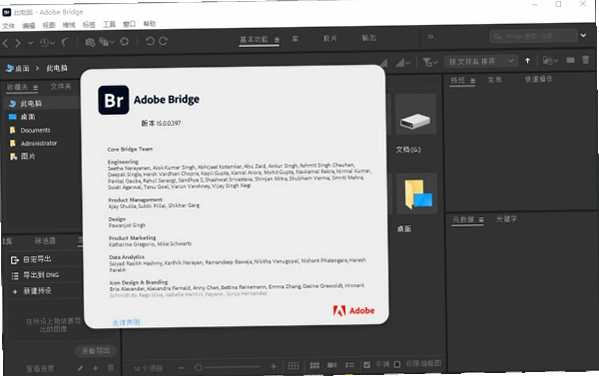Switch to 基本功能 workspace

[254, 39]
